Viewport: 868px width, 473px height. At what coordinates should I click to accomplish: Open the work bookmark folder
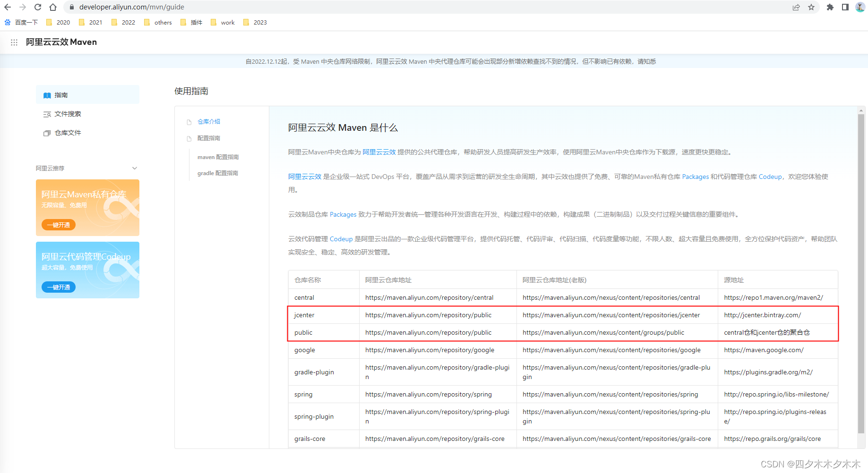pos(223,22)
